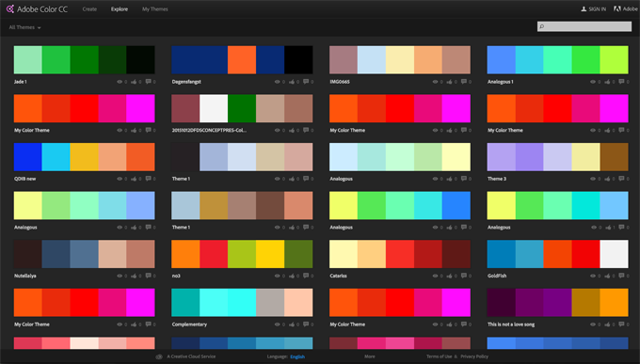The image size is (640, 364).
Task: Pick the dark green swatch in 20151012DFDSCONCEPTPRES theme
Action: coord(242,108)
